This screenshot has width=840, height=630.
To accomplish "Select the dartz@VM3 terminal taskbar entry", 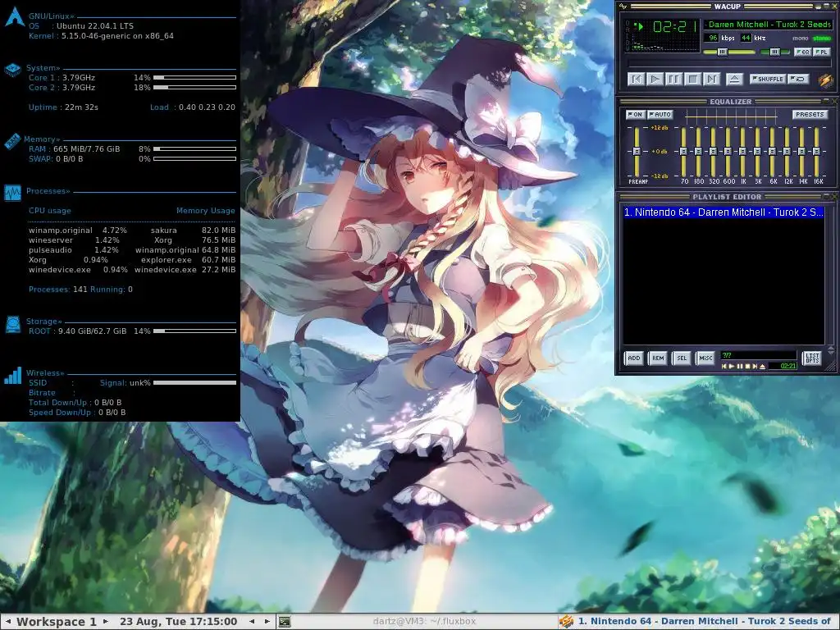I will coord(416,622).
